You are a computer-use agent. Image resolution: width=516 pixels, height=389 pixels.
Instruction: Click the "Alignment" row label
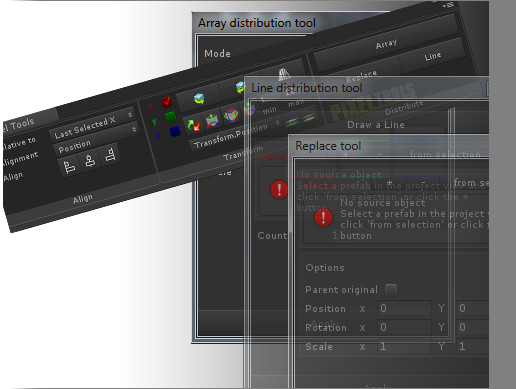21,159
